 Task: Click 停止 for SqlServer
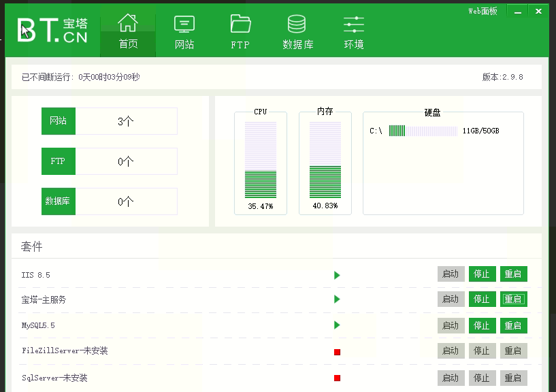[x=482, y=378]
